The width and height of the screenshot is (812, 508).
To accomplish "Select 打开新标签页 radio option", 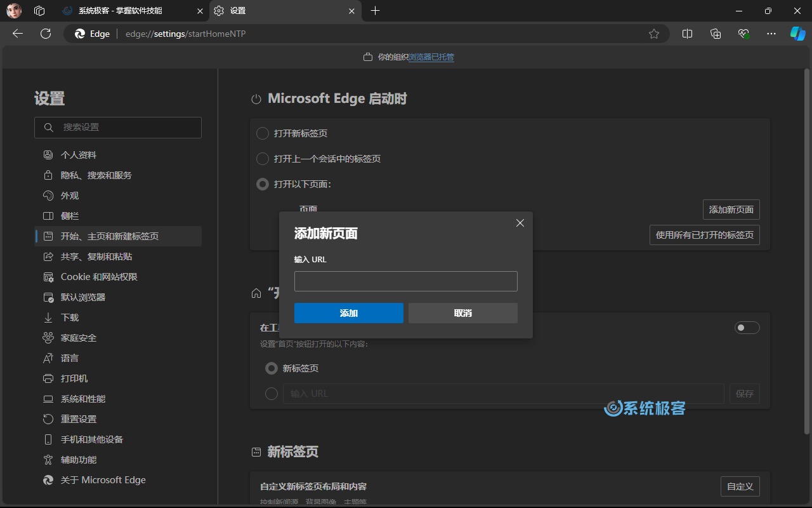I will click(x=263, y=133).
